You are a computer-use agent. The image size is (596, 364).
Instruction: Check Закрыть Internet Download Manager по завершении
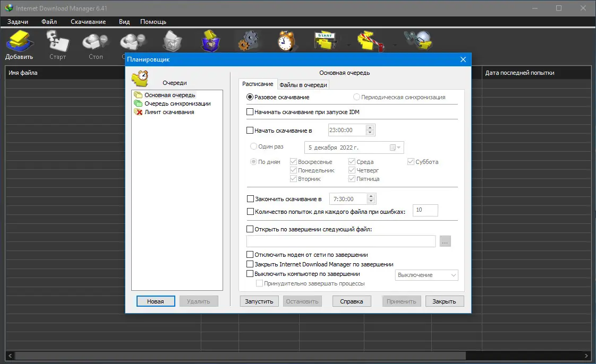pyautogui.click(x=250, y=264)
